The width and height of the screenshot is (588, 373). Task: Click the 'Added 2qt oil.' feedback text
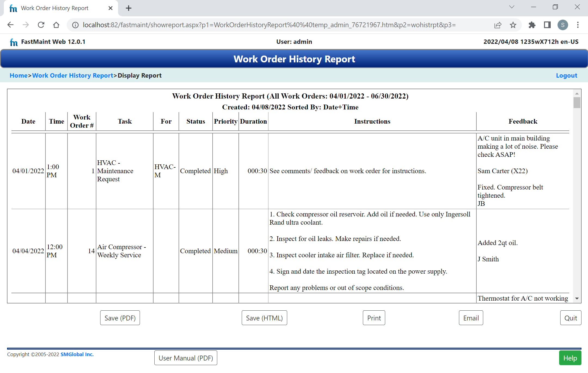498,243
